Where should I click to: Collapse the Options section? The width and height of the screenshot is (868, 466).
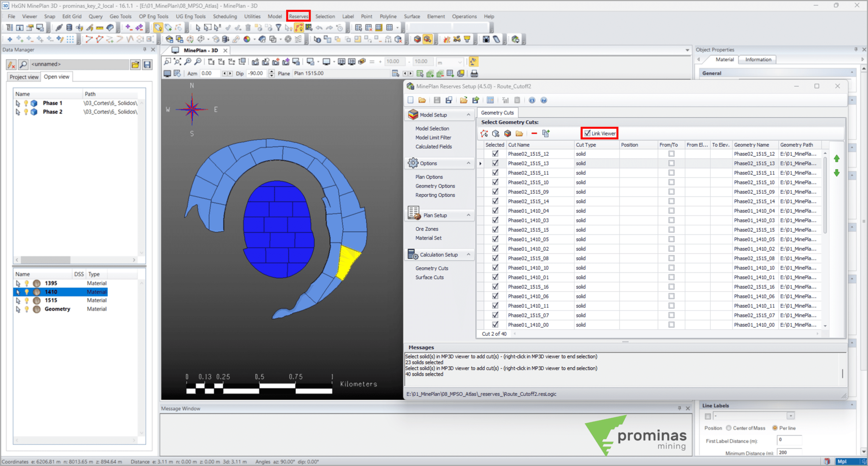468,163
